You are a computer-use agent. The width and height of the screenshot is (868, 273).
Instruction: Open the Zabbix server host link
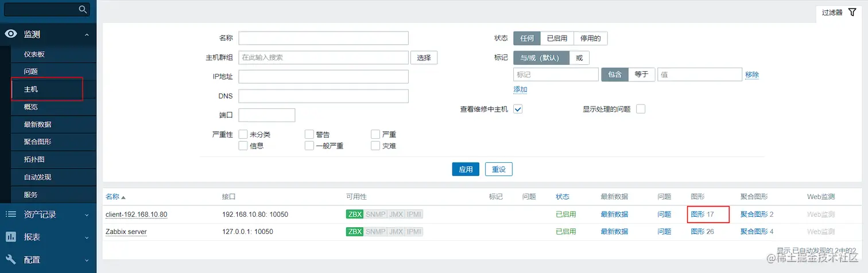[126, 232]
